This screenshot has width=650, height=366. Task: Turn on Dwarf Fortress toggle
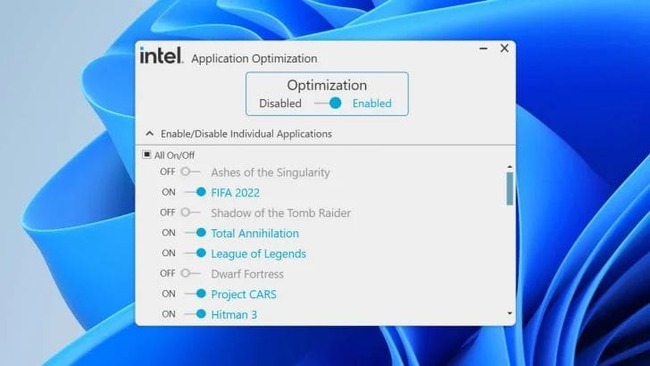(x=190, y=273)
